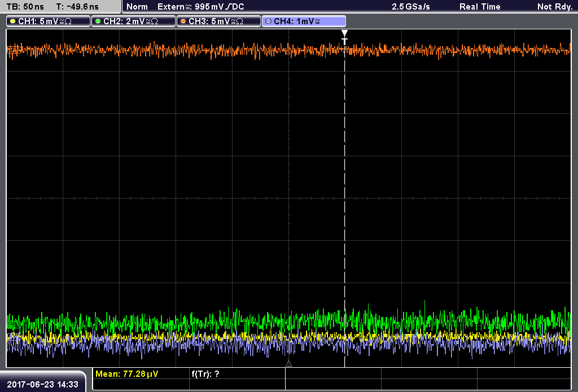Click the 2.5 GSa/s sample rate readout

tap(411, 7)
